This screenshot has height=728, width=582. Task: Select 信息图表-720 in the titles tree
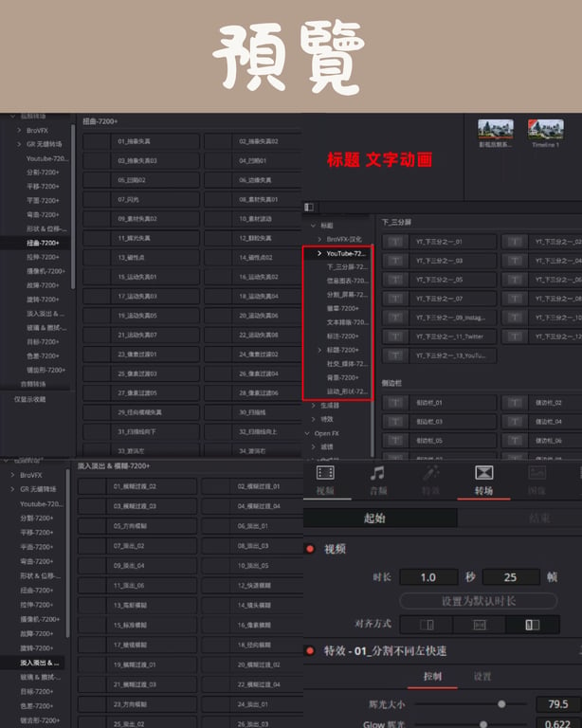tap(347, 281)
